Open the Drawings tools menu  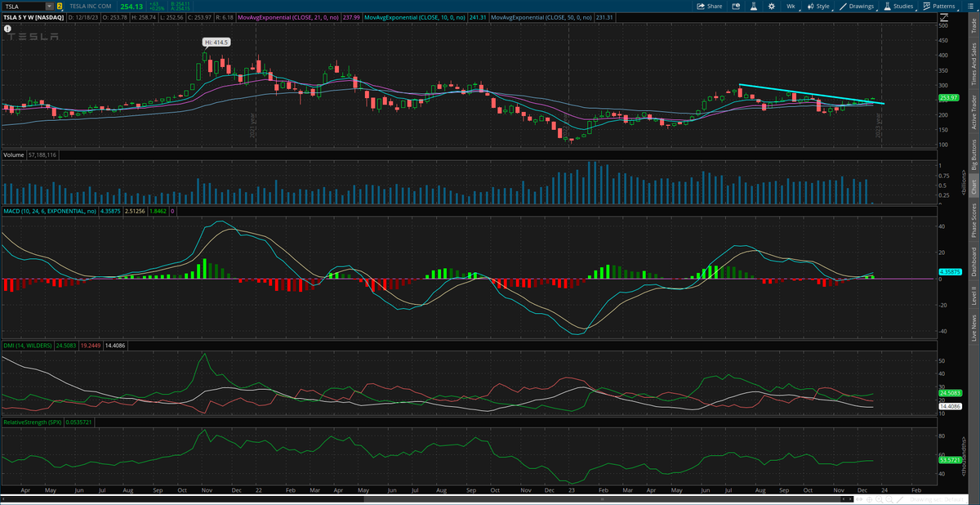858,6
